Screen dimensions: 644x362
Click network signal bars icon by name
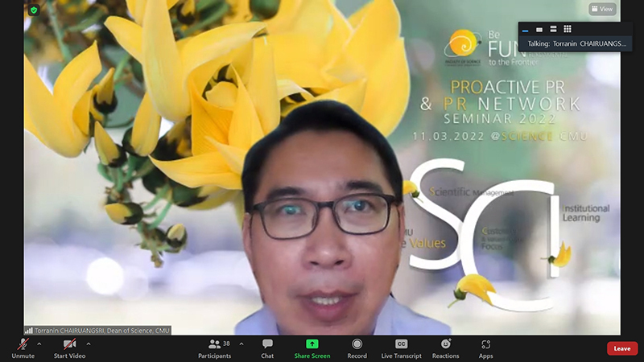pos(29,331)
